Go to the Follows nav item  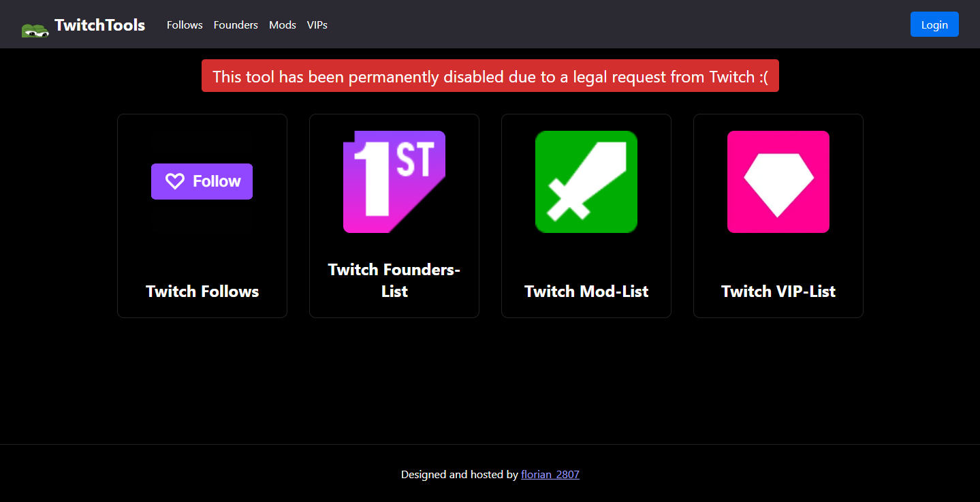point(185,25)
